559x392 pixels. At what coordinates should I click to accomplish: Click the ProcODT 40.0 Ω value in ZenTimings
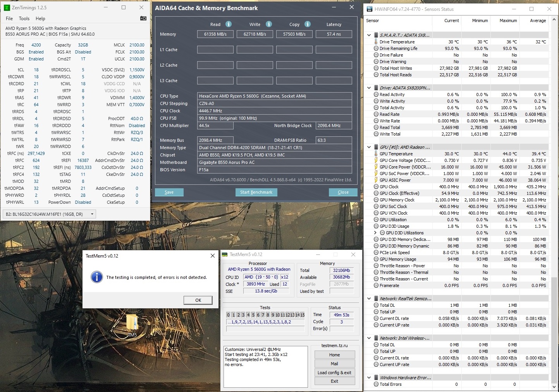click(x=137, y=119)
